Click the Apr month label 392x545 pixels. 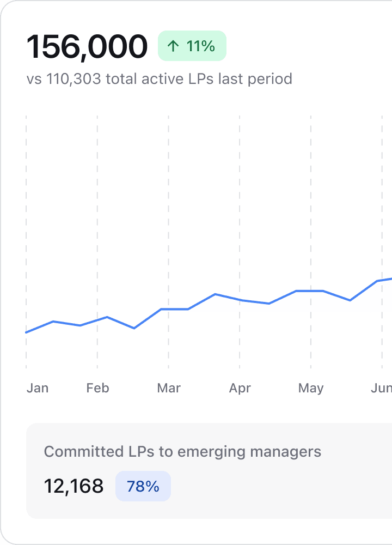[x=240, y=388]
